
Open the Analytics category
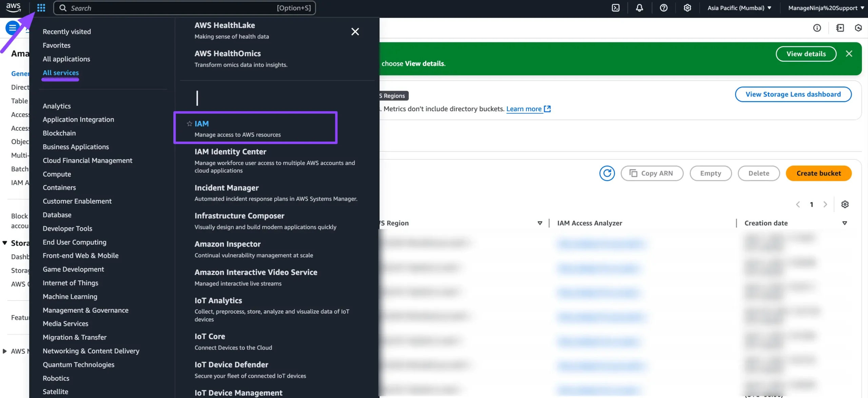coord(57,106)
